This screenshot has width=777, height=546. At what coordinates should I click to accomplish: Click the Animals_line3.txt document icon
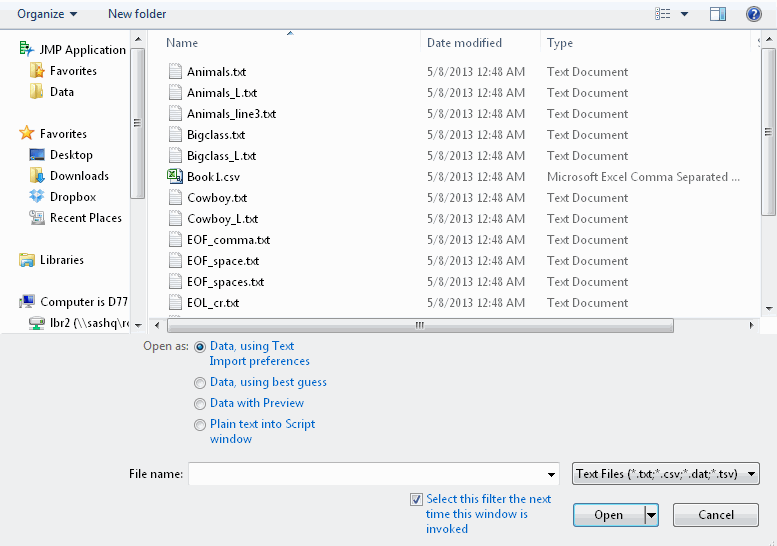(175, 113)
